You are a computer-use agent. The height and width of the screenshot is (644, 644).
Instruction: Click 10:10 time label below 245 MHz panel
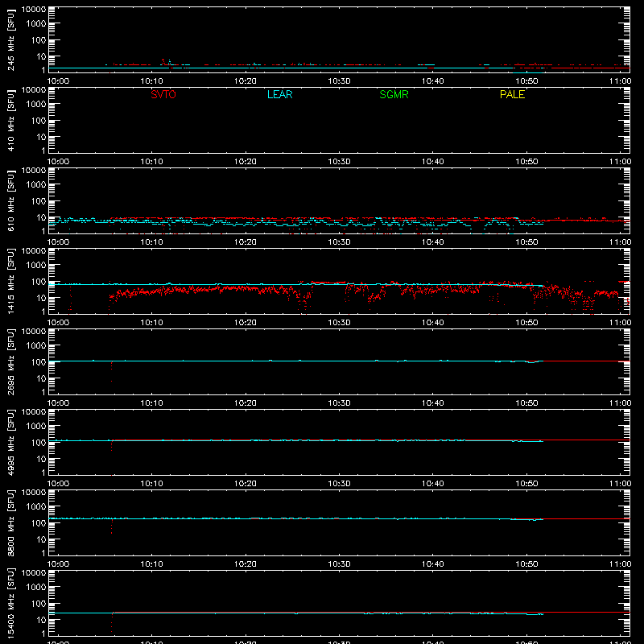(151, 81)
